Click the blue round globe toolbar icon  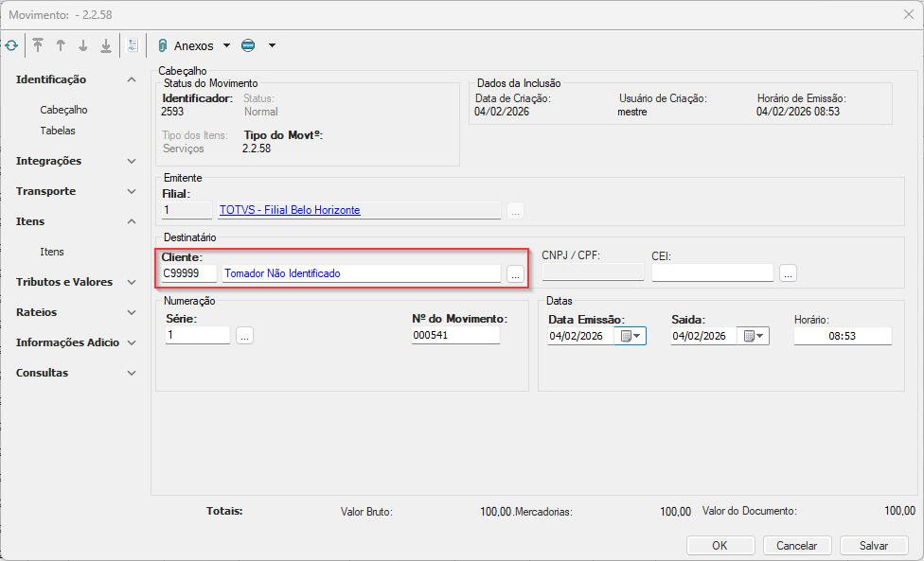point(248,45)
